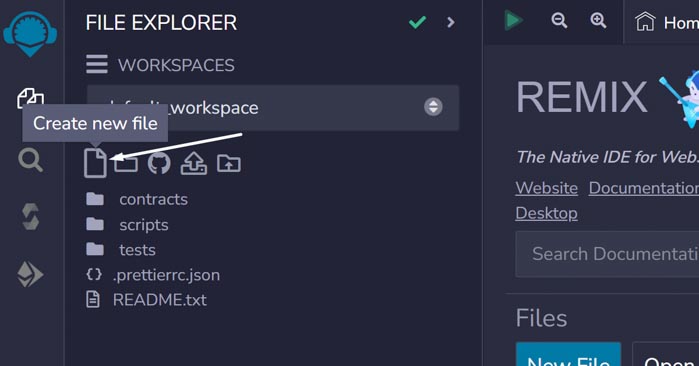Open the Solidity compiler sidebar icon
Viewport: 699px width, 366px height.
[30, 217]
